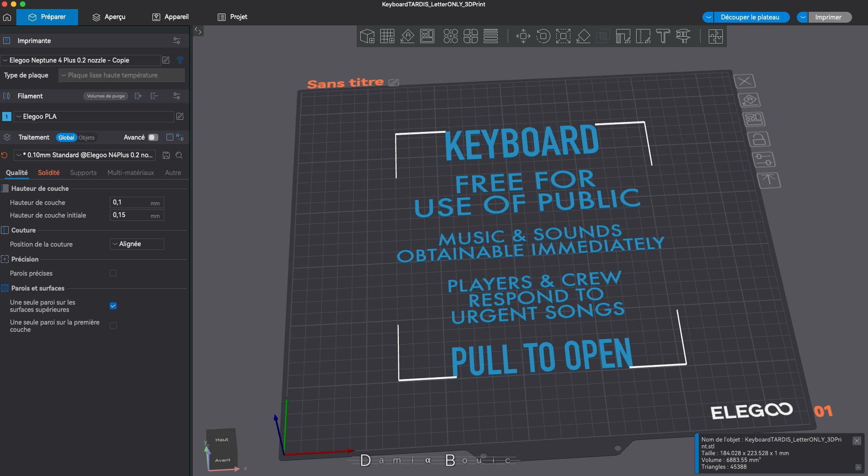868x476 pixels.
Task: Select the Auto-orient tool in toolbar
Action: coord(407,36)
